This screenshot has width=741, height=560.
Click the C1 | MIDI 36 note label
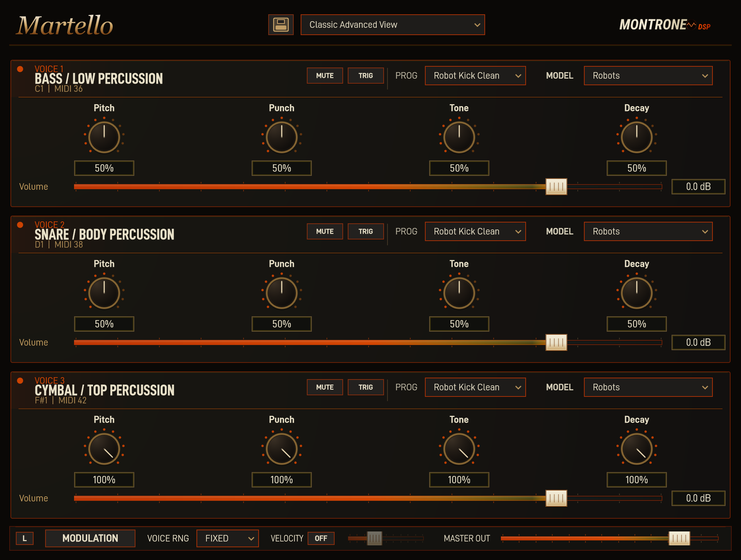pyautogui.click(x=59, y=89)
